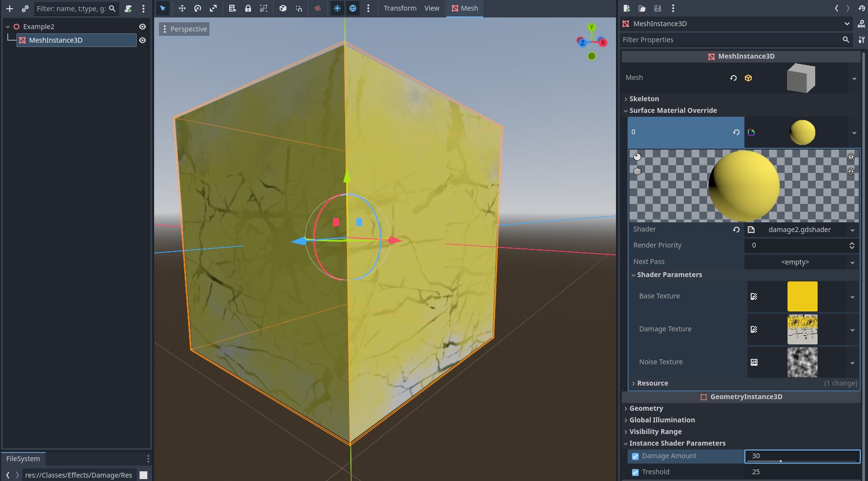Add a new child node with plus icon

10,8
